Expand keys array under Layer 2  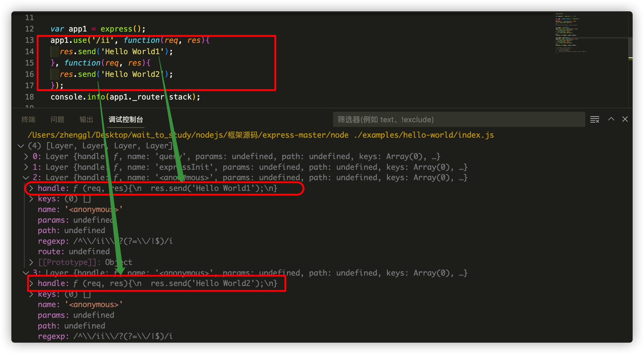(31, 199)
